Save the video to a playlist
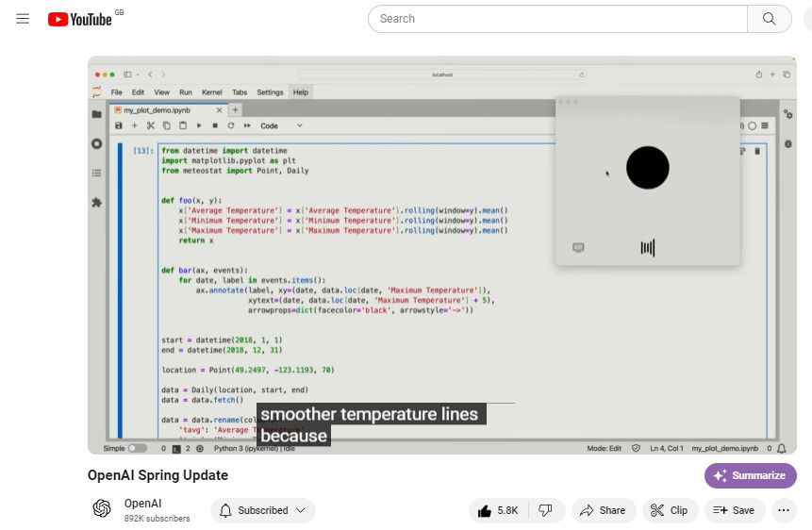The width and height of the screenshot is (812, 530). click(734, 511)
